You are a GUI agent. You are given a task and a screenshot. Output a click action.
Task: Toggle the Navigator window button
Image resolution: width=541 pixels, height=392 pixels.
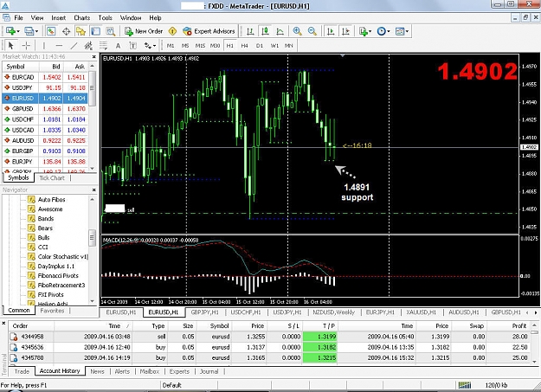[81, 31]
